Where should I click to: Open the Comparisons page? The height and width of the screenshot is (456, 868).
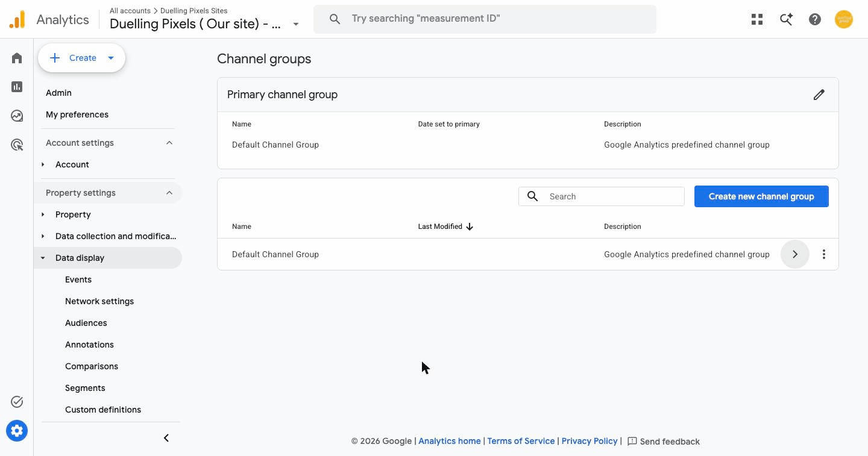pyautogui.click(x=92, y=366)
